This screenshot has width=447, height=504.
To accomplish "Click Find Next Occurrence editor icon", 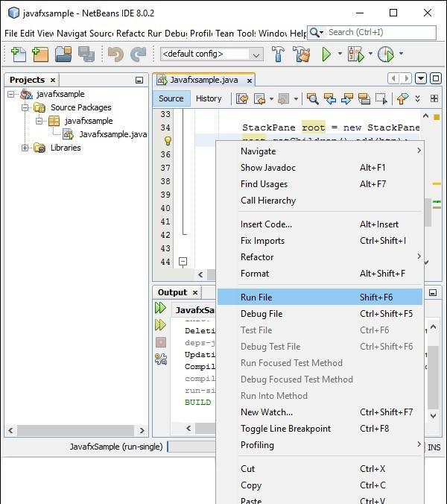I will pyautogui.click(x=347, y=98).
